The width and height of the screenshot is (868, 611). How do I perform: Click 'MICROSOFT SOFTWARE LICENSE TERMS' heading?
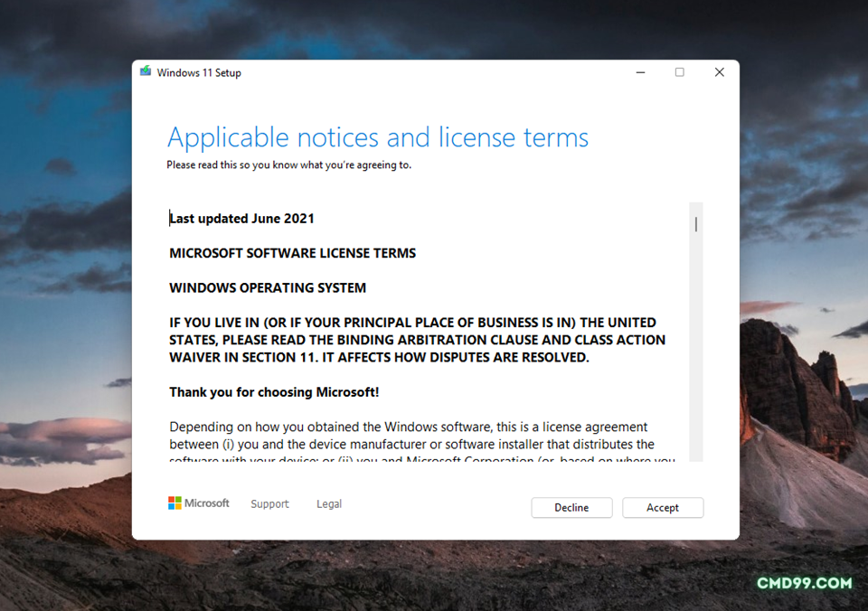[292, 253]
